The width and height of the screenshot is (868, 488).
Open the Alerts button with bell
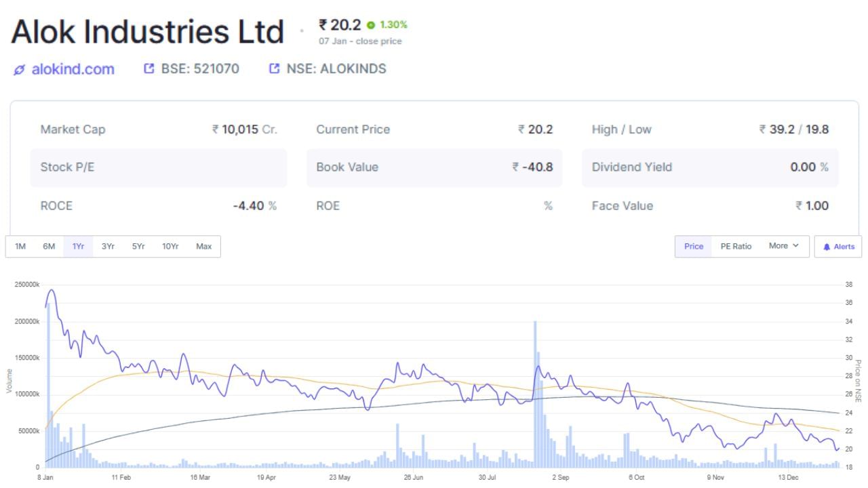[838, 247]
